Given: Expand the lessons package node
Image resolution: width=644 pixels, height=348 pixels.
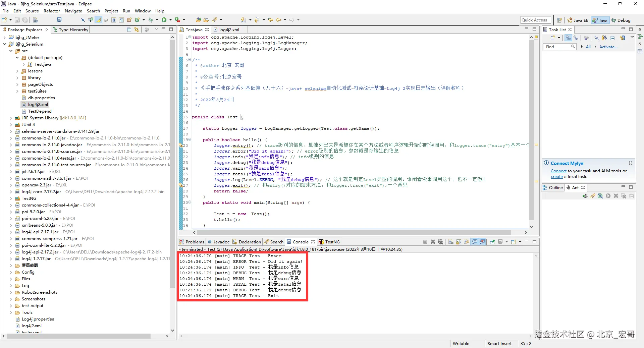Looking at the screenshot, I should 17,71.
